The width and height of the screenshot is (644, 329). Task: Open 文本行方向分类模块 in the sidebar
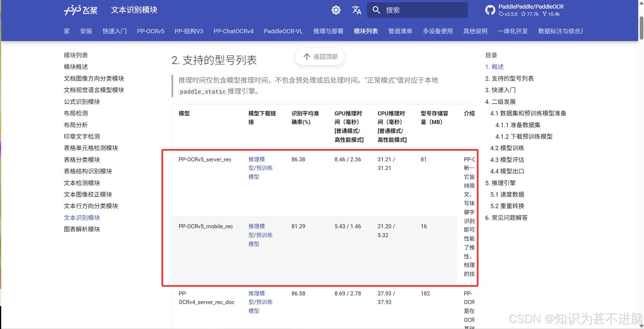[x=91, y=206]
